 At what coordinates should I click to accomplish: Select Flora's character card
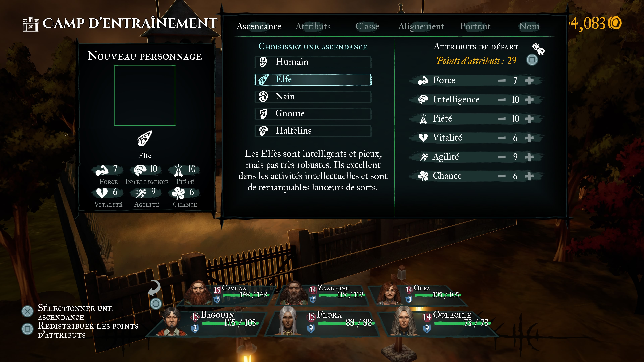(323, 322)
